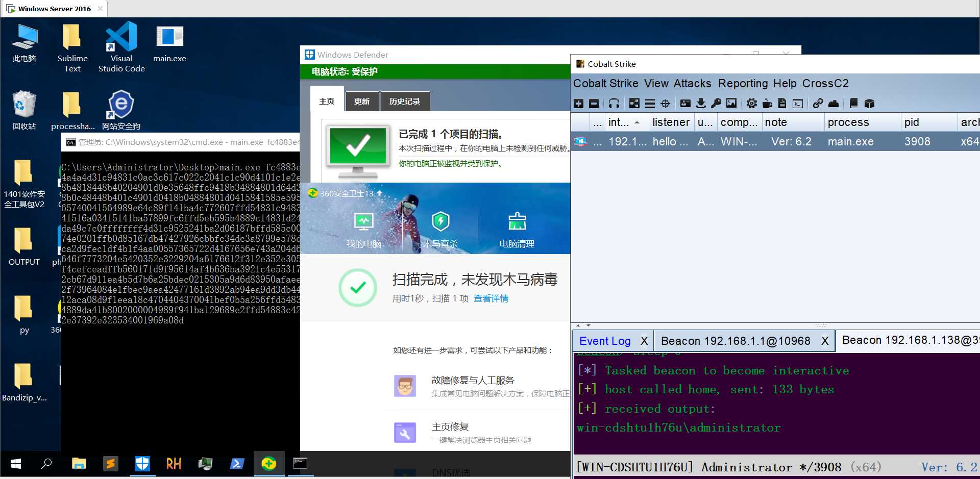Open downloaded files via download arrow icon
Image resolution: width=980 pixels, height=479 pixels.
(701, 104)
